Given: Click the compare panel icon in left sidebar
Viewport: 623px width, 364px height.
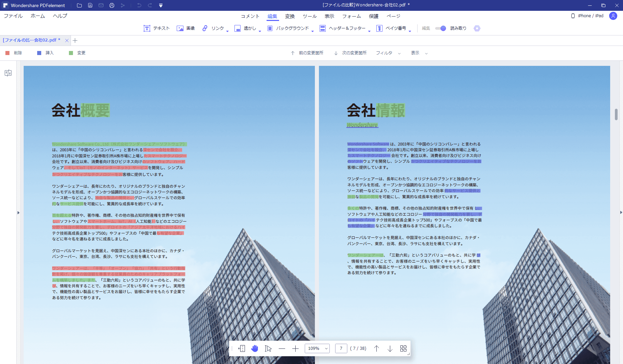Looking at the screenshot, I should pos(8,73).
